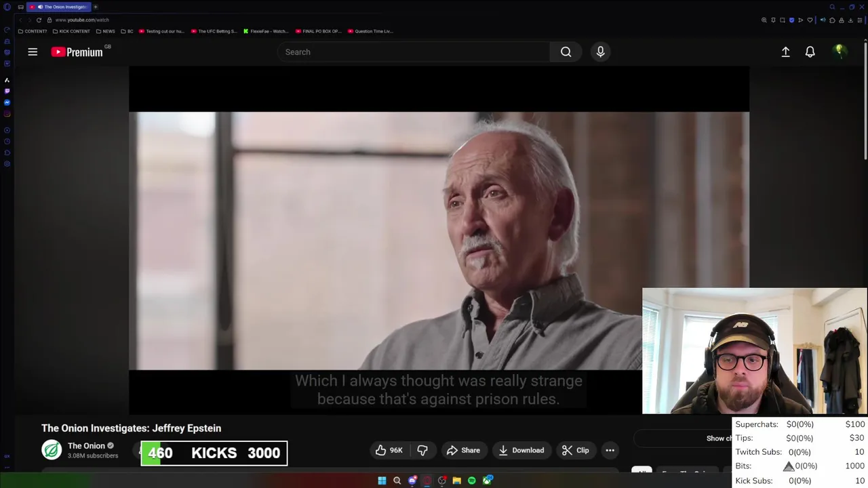Image resolution: width=868 pixels, height=488 pixels.
Task: Open the YouTube account avatar menu
Action: (x=840, y=52)
